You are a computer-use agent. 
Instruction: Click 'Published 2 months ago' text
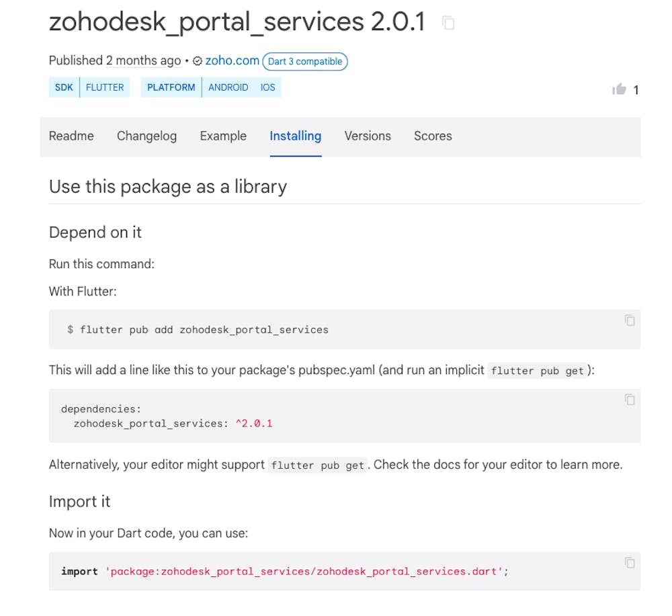pos(115,60)
